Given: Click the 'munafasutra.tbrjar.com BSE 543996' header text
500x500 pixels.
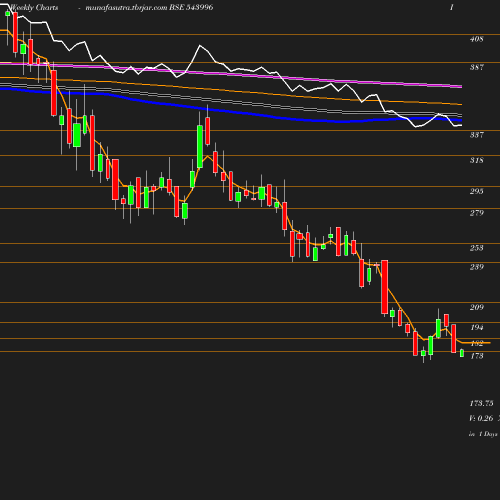Looking at the screenshot, I should [149, 7].
